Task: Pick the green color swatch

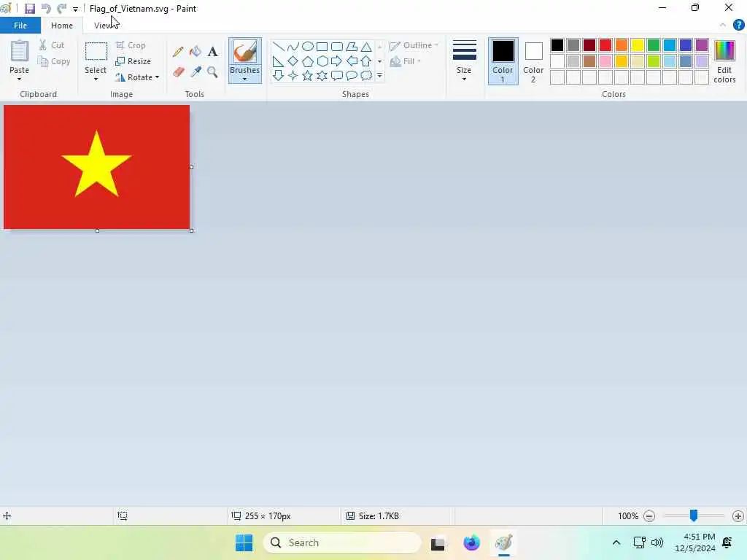Action: coord(654,45)
